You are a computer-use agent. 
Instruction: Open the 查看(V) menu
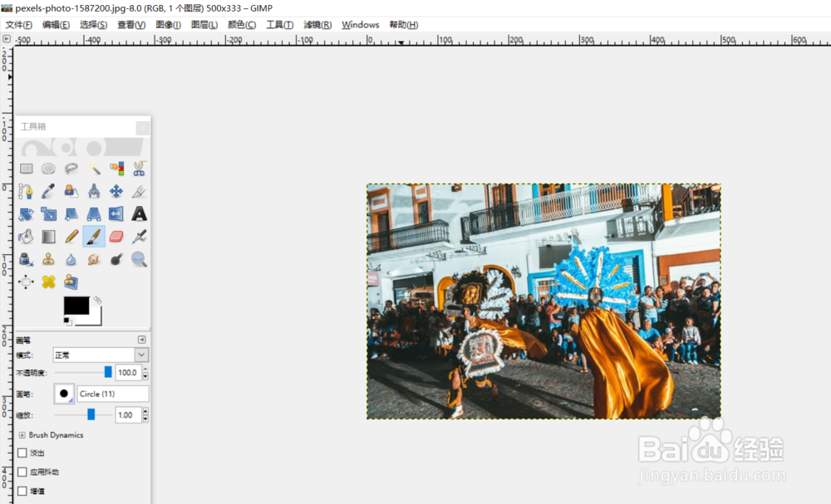tap(131, 25)
